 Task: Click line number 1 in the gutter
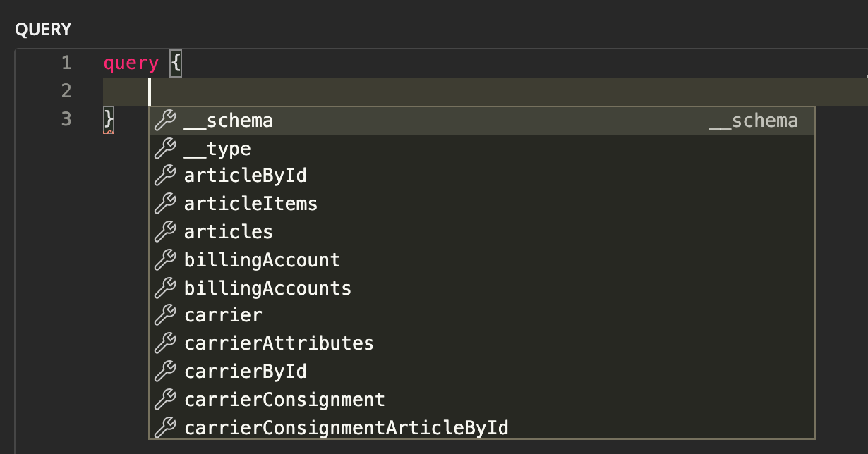(x=66, y=63)
